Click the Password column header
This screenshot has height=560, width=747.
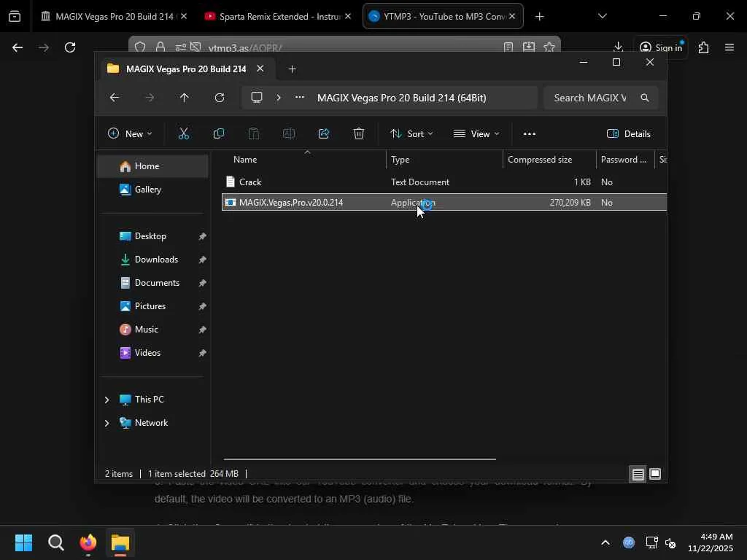coord(625,160)
